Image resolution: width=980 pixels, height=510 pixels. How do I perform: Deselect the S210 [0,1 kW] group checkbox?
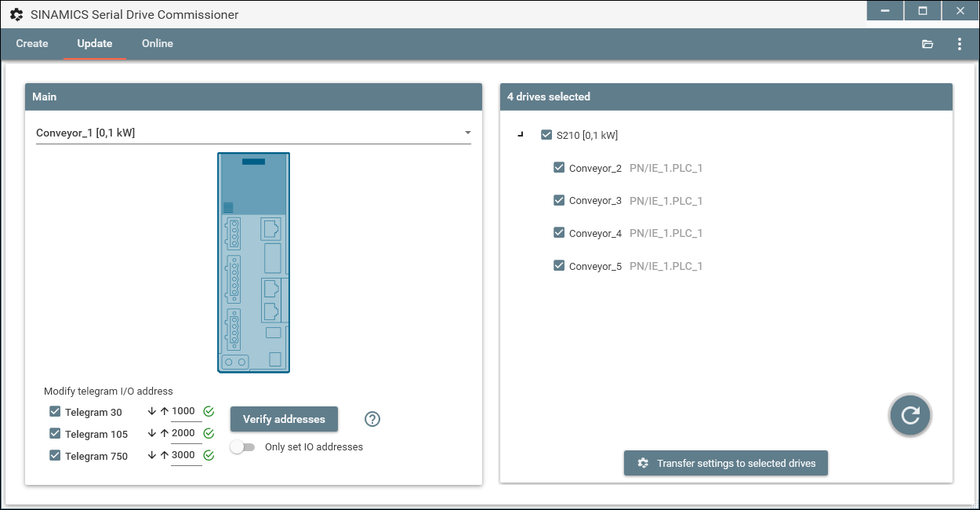[546, 135]
